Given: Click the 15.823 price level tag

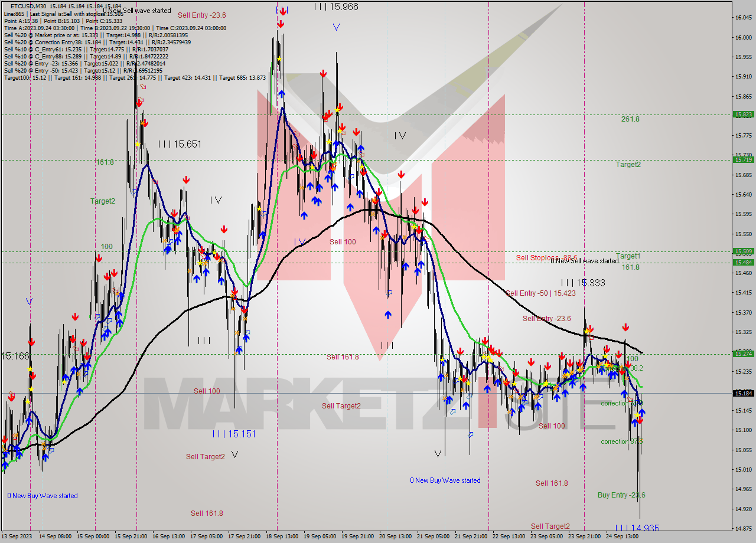Looking at the screenshot, I should click(742, 115).
